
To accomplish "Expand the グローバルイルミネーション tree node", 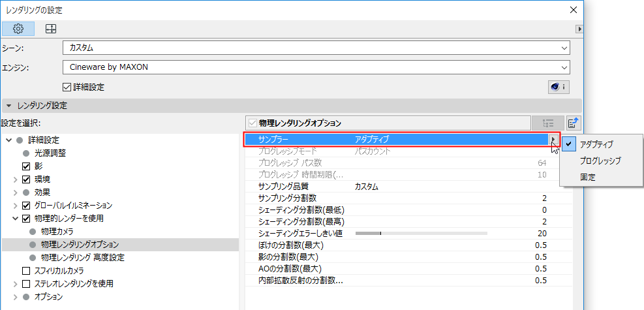I will [x=15, y=206].
